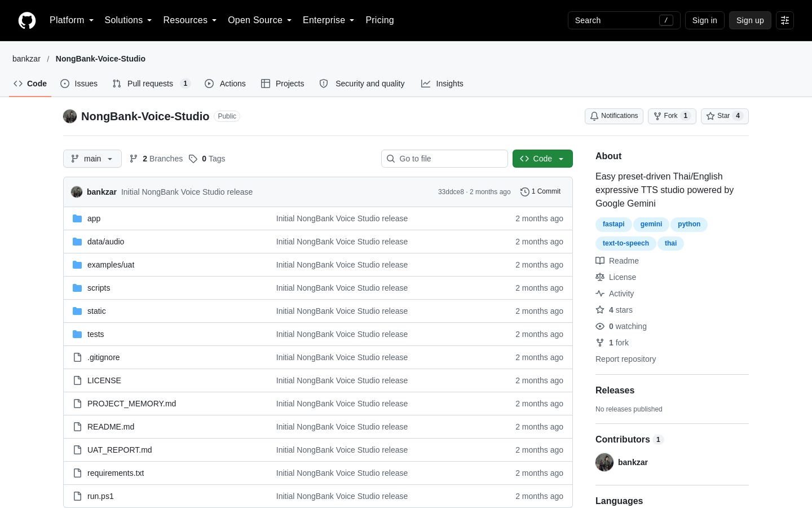Click the bankzar contributor avatar
The height and width of the screenshot is (508, 812).
coord(604,462)
